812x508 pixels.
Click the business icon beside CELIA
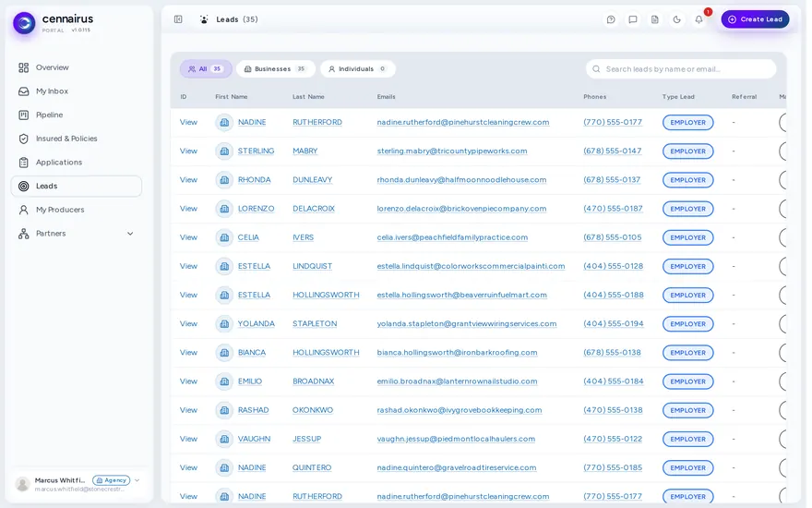tap(224, 237)
